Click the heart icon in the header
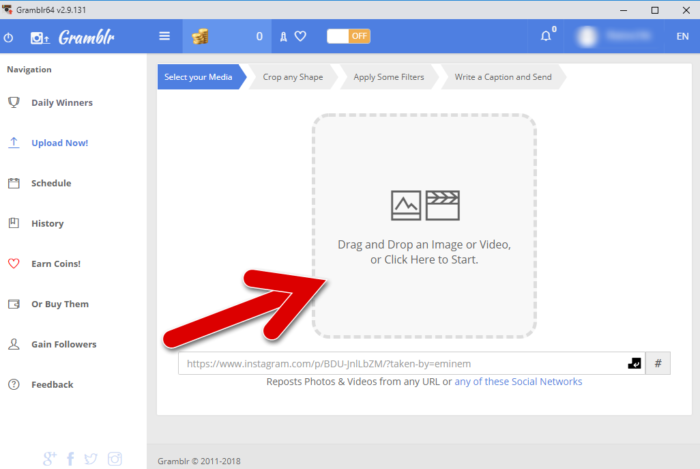 coord(300,36)
